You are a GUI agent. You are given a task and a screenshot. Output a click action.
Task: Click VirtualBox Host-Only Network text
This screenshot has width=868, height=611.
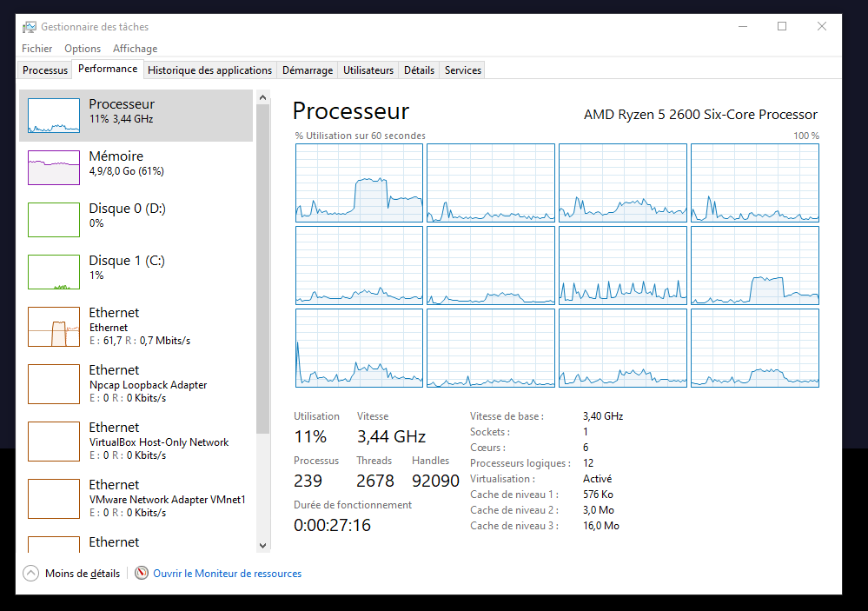(159, 442)
